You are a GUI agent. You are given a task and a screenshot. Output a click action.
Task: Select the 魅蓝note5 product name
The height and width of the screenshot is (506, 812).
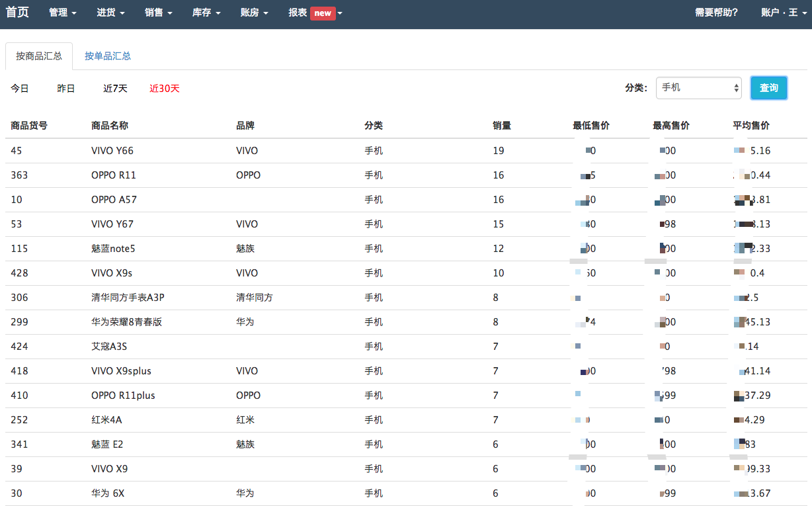[x=113, y=249]
